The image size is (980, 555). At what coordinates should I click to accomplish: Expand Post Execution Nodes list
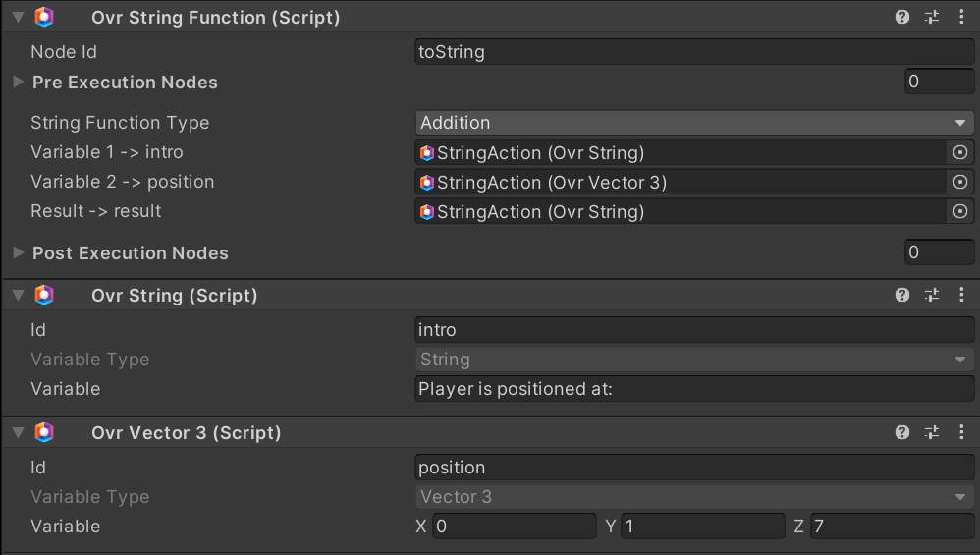point(19,253)
